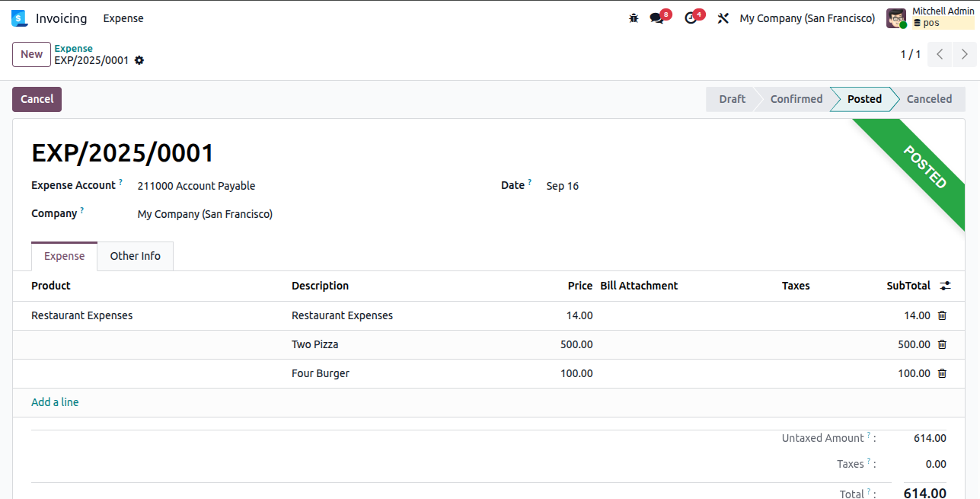Image resolution: width=980 pixels, height=499 pixels.
Task: Sort by the Product column header
Action: 51,286
